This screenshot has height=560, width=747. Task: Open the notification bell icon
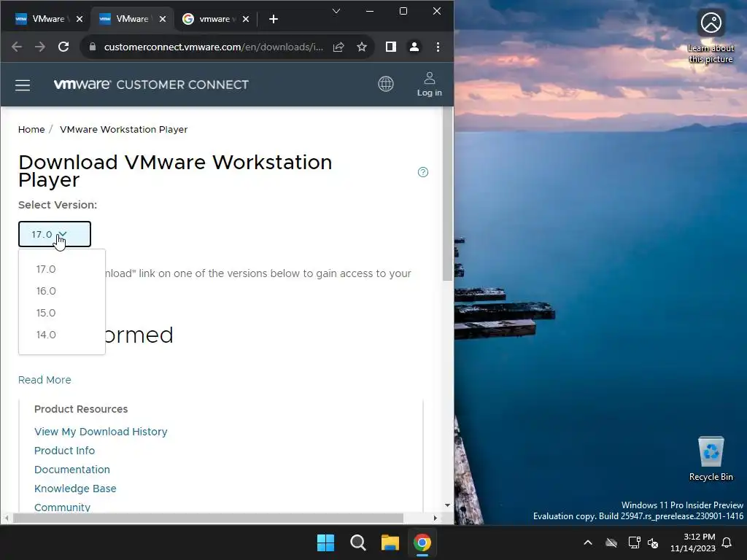[727, 542]
